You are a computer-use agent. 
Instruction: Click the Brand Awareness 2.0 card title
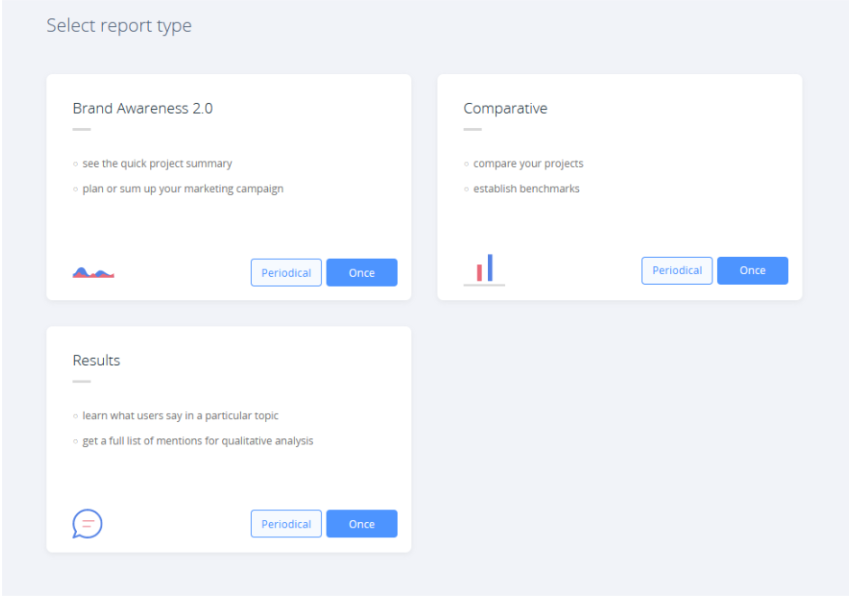tap(142, 109)
